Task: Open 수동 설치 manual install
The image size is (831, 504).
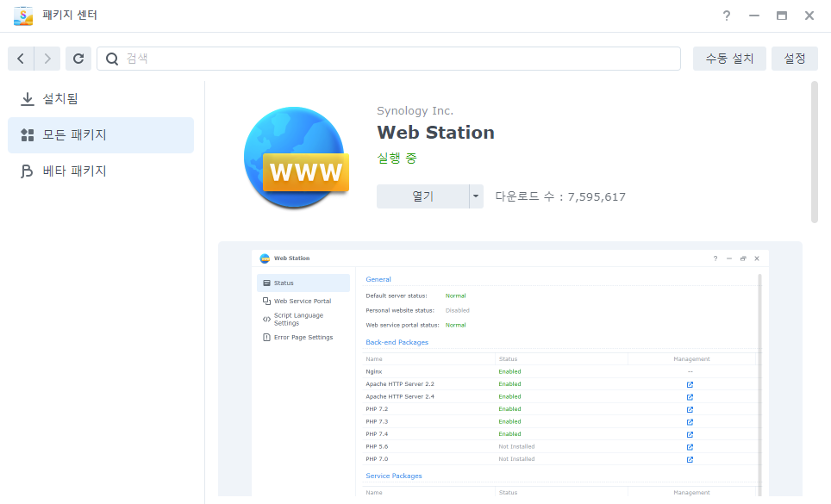Action: (x=729, y=59)
